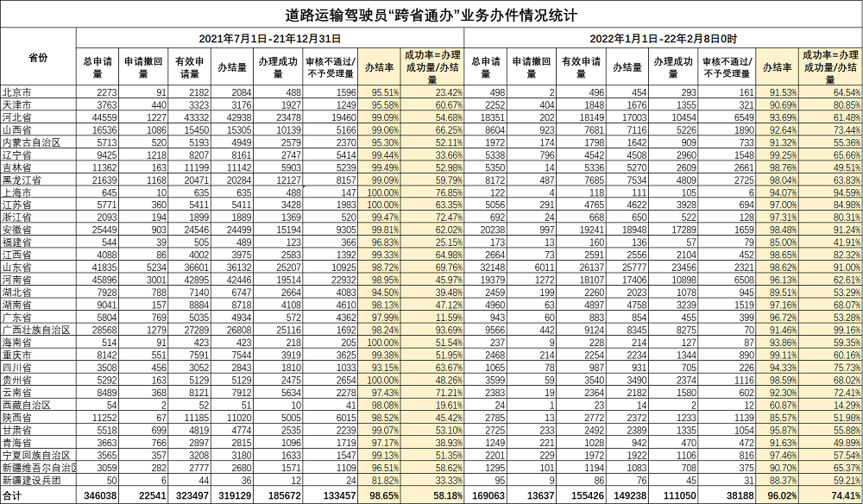This screenshot has width=863, height=504.
Task: Click the 2021年7月1日-21年12月31日 period header
Action: point(269,39)
